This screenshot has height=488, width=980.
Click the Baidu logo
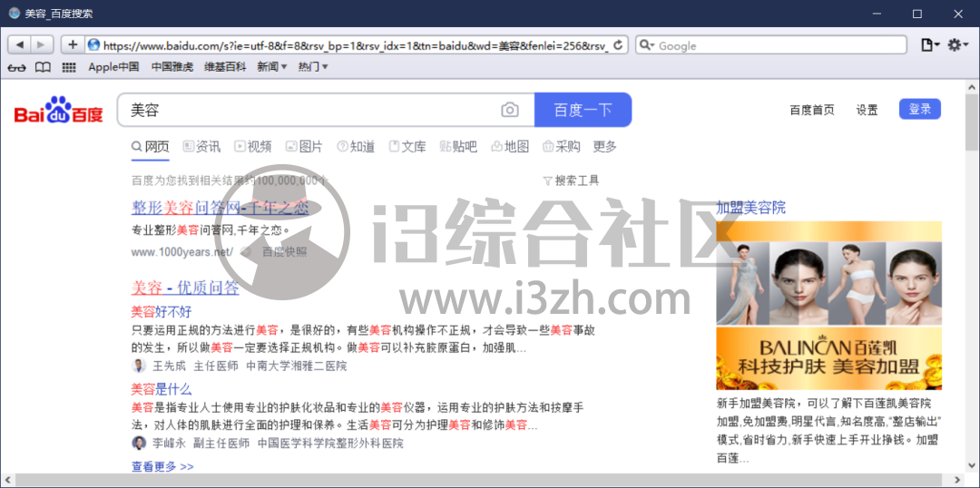click(58, 111)
